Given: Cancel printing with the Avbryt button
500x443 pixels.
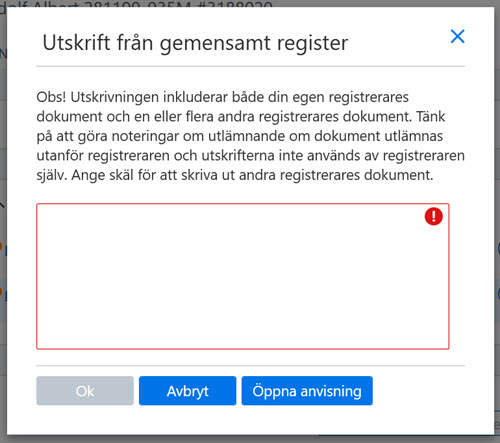Looking at the screenshot, I should pyautogui.click(x=188, y=391).
